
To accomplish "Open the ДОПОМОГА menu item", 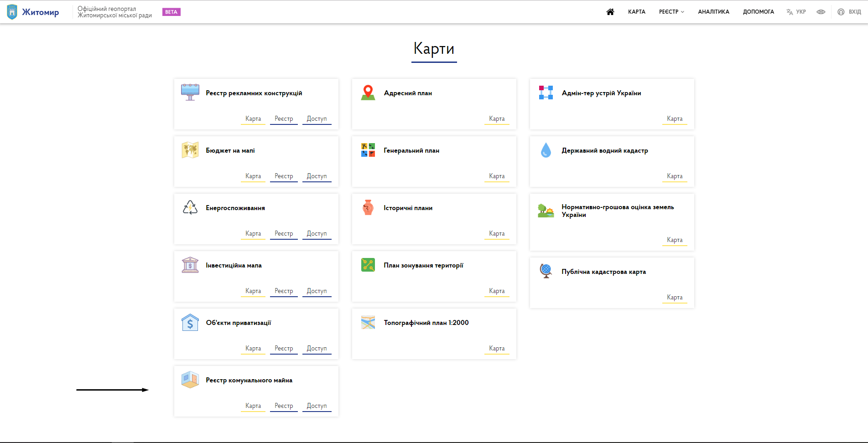I will (x=759, y=12).
